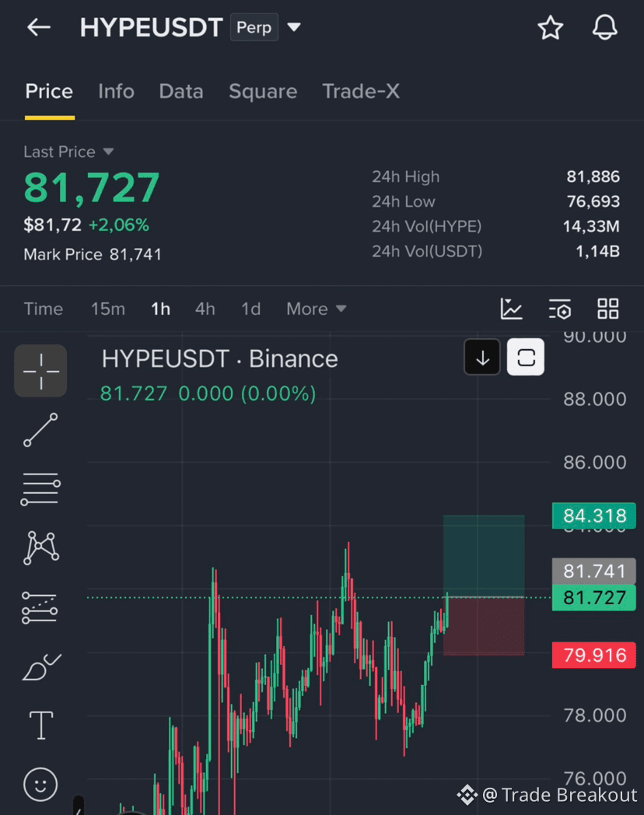The height and width of the screenshot is (815, 644).
Task: Click the 78.000 price axis label
Action: click(x=595, y=715)
